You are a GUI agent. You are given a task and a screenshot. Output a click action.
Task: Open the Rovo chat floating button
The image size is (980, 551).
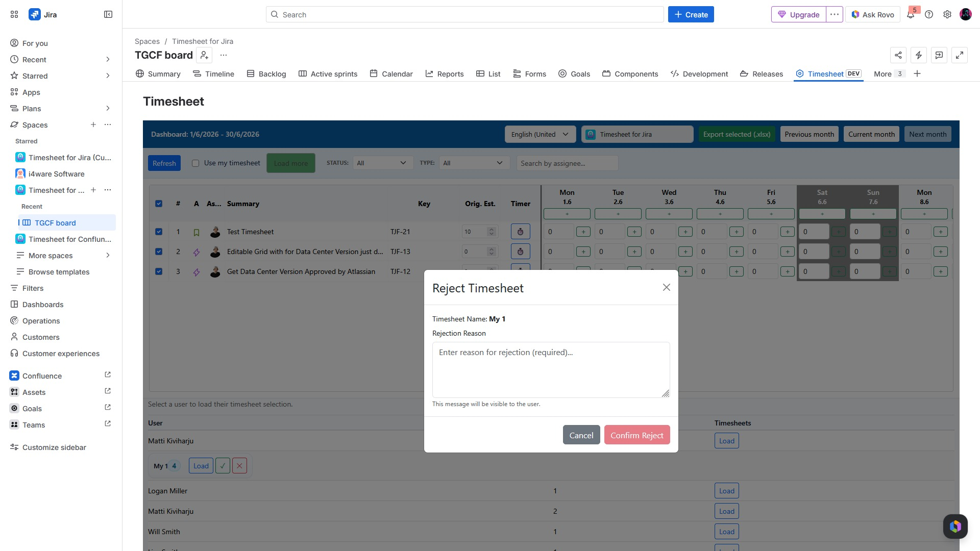[x=955, y=526]
